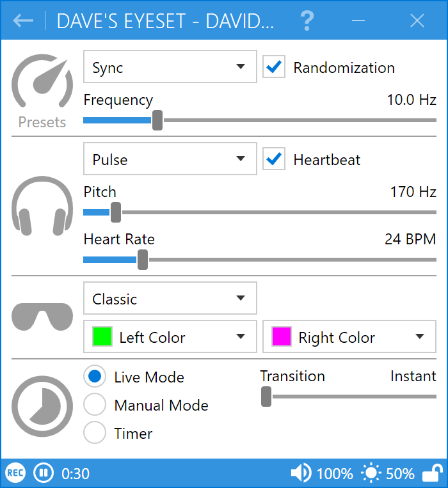Click the headphones audio icon

[42, 206]
